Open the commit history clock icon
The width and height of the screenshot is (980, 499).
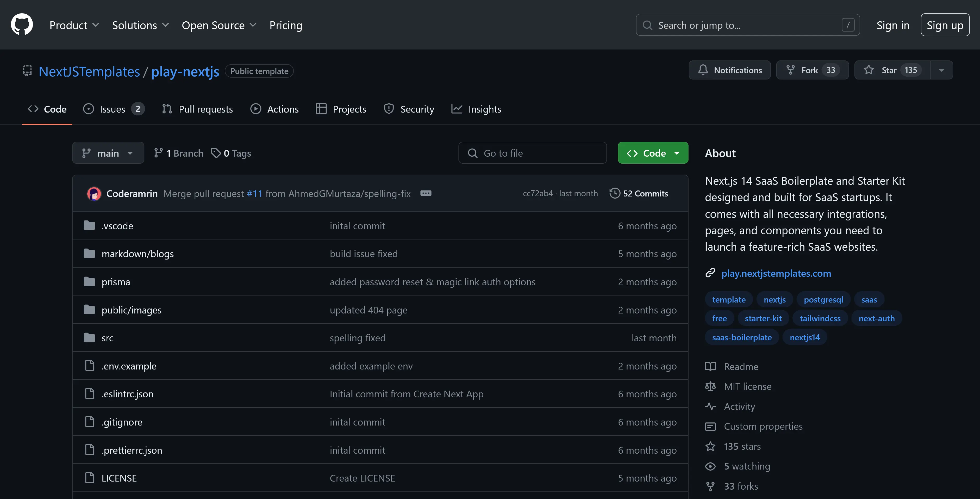(614, 193)
